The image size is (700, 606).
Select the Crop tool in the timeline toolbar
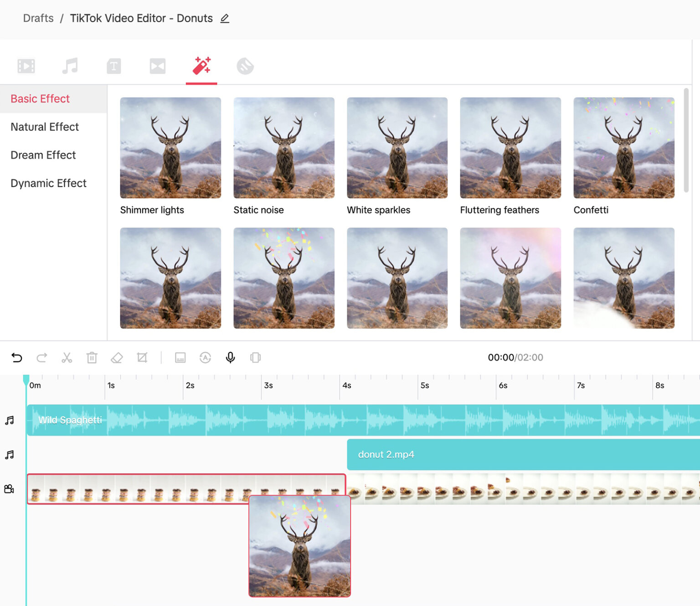tap(142, 358)
